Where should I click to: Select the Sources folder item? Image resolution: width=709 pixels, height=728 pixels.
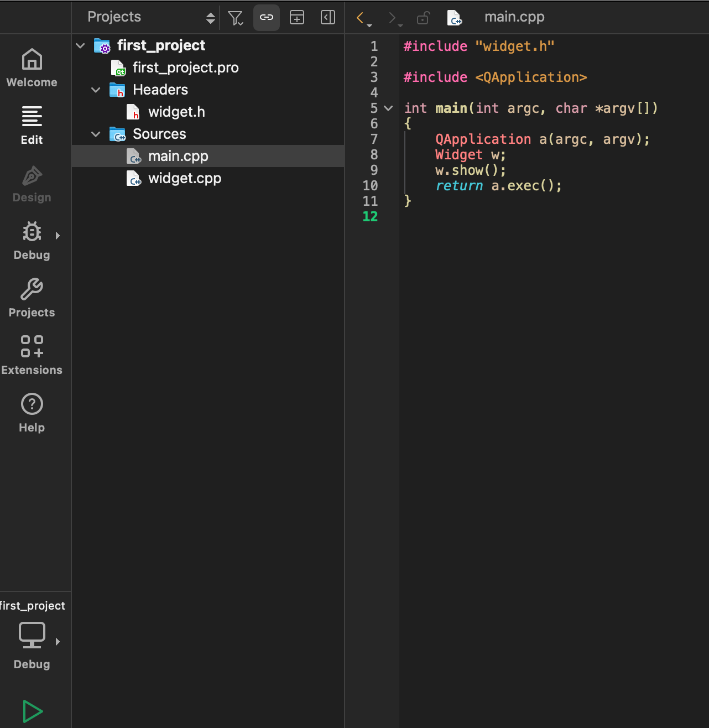[x=159, y=134]
